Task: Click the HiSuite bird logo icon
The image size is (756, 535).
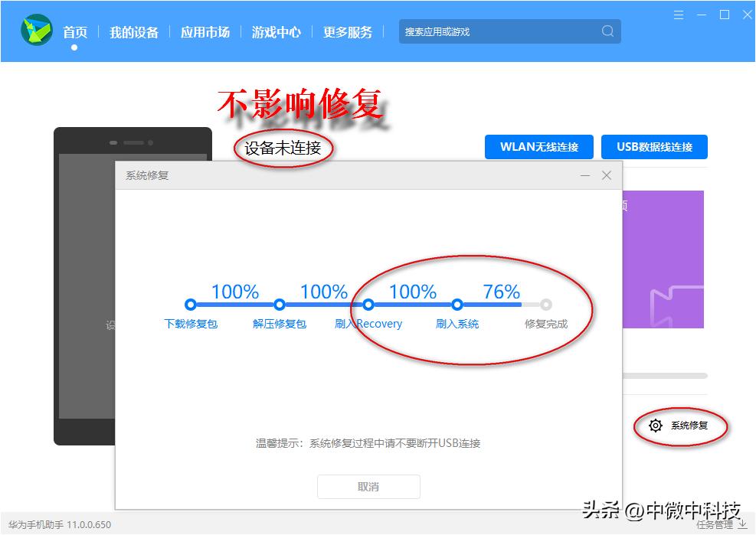Action: click(x=36, y=31)
